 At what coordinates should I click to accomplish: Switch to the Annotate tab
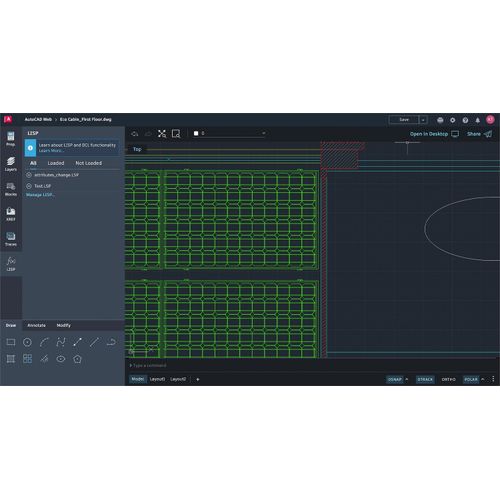pos(36,325)
